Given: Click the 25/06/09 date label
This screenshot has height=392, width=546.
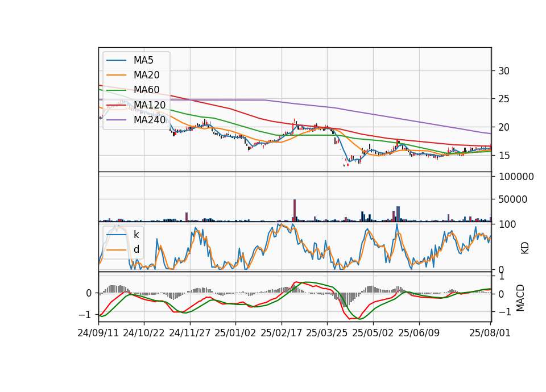Looking at the screenshot, I should pos(419,333).
